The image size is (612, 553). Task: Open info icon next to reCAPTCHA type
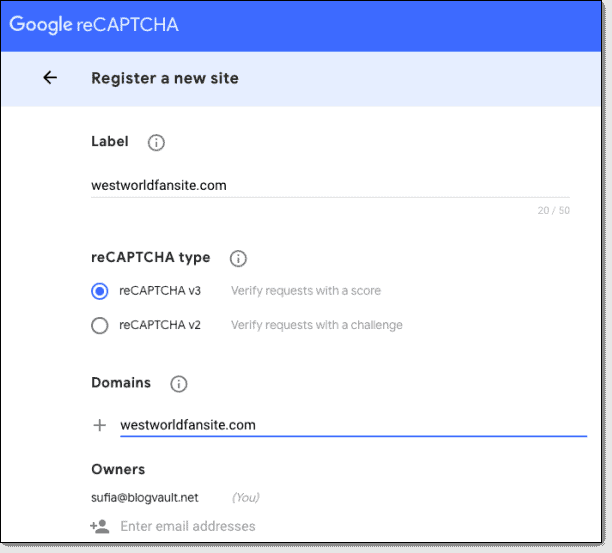pyautogui.click(x=238, y=259)
